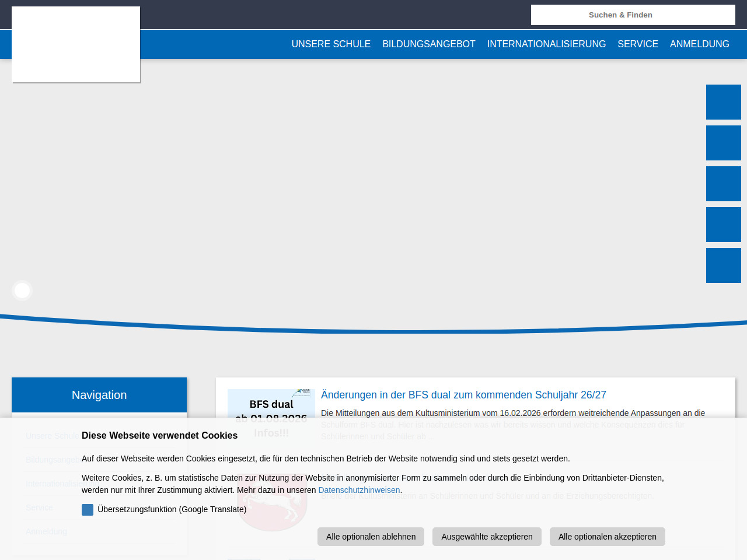Open the Unsere Schule top menu
Screen dimensions: 747x560
(331, 44)
